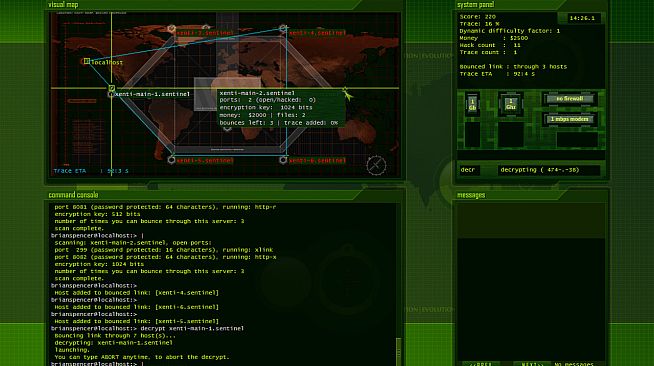Select the xenti-6.sentinel server node icon
Image resolution: width=654 pixels, height=366 pixels.
[283, 160]
